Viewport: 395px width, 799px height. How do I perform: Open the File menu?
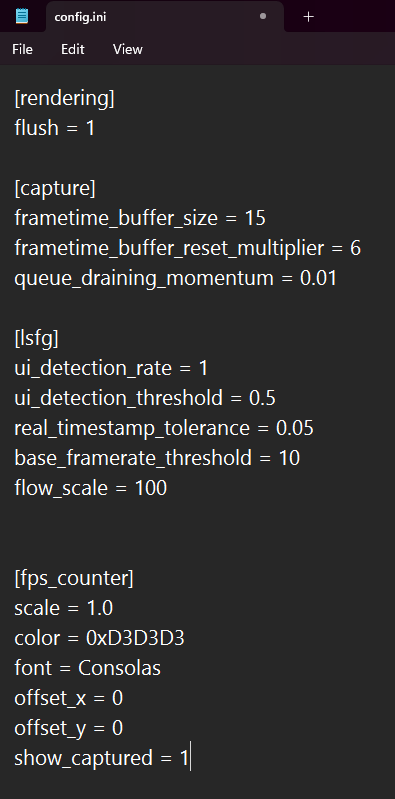(x=22, y=49)
